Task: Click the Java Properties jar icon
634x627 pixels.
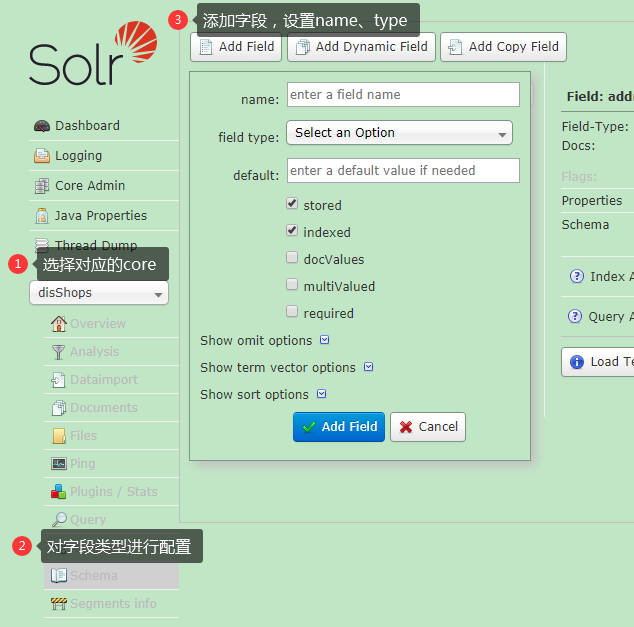Action: (x=42, y=216)
